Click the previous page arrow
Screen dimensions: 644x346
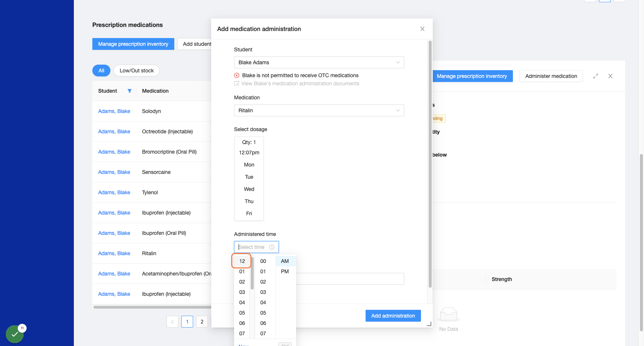(172, 322)
